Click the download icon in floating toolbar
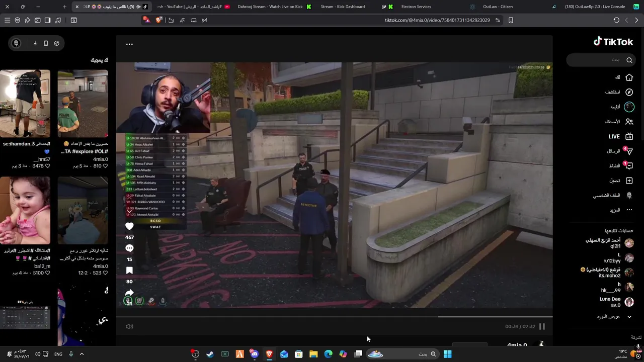Screen dimensions: 644x362 pyautogui.click(x=35, y=43)
